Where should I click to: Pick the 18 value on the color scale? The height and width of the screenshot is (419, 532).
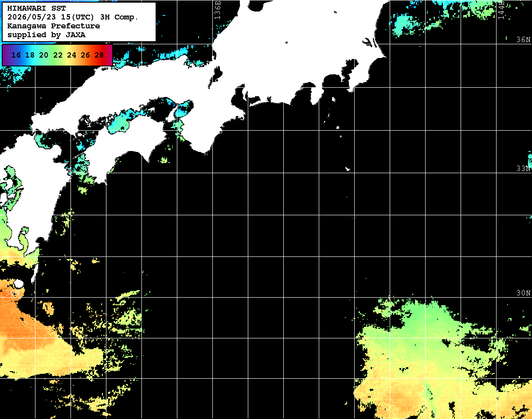[x=30, y=55]
